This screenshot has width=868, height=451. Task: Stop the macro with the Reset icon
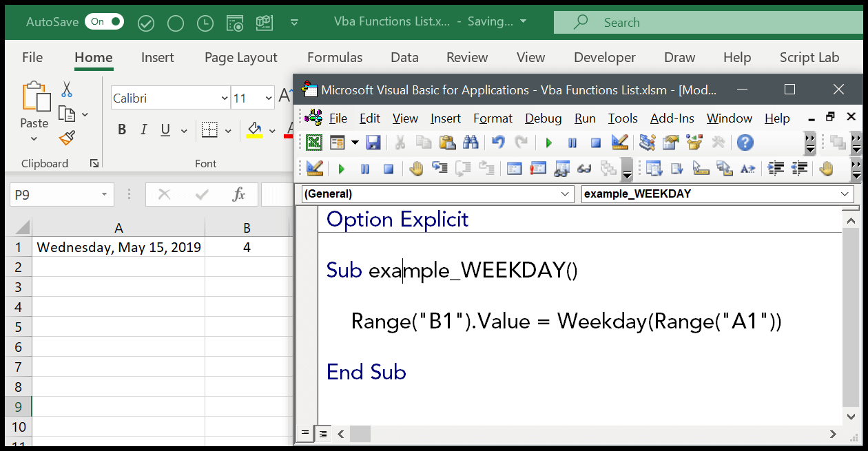click(x=594, y=143)
